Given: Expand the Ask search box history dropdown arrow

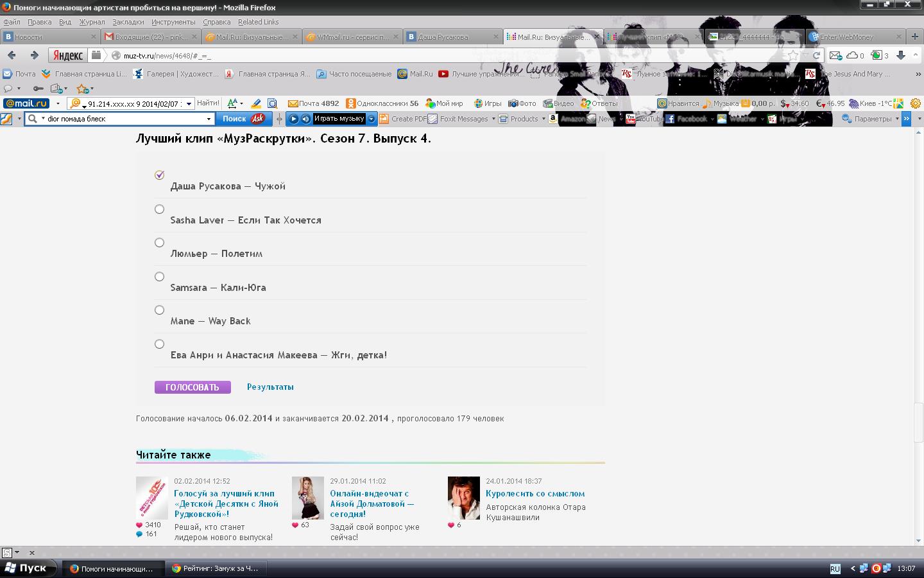Looking at the screenshot, I should [209, 119].
